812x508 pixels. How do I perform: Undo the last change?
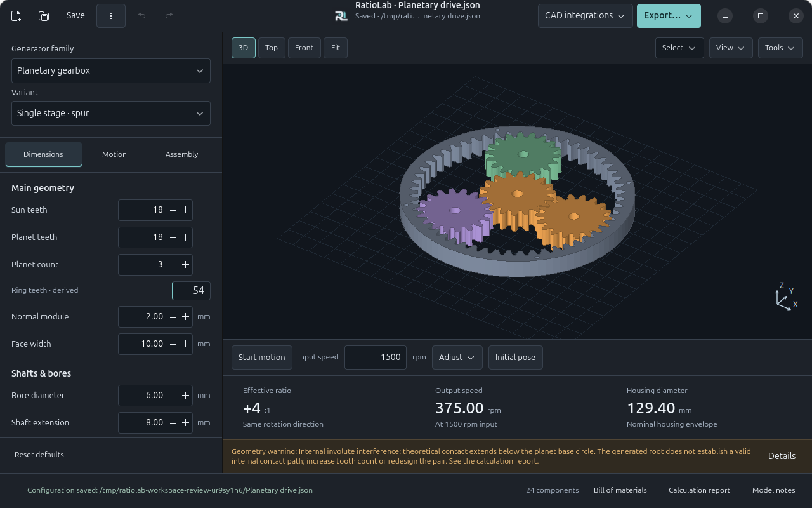point(141,16)
